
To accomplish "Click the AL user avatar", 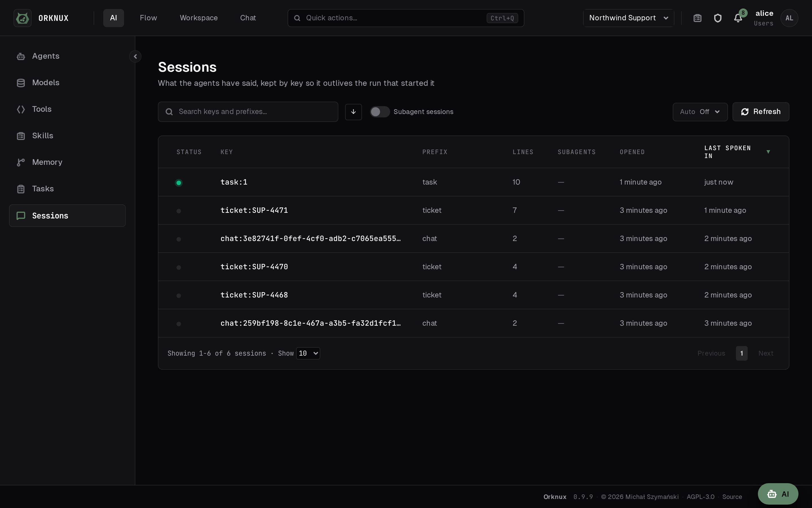I will click(x=789, y=18).
